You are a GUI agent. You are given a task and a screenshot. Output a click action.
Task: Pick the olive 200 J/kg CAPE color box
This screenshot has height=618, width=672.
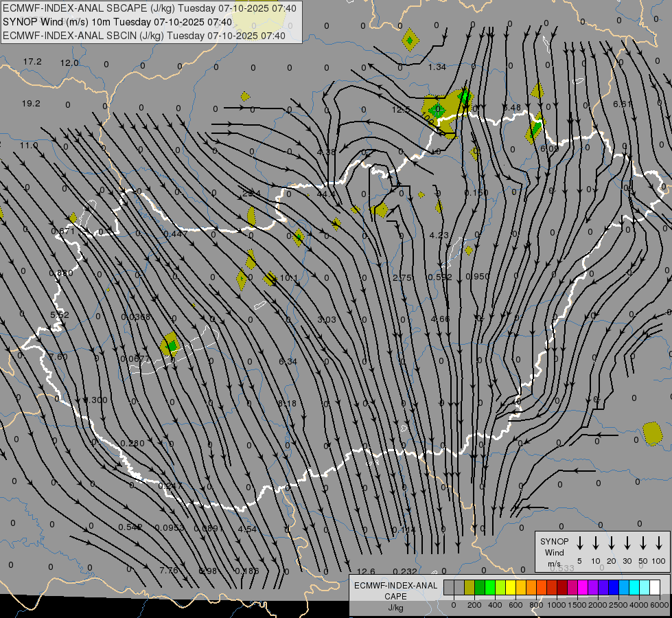point(470,587)
